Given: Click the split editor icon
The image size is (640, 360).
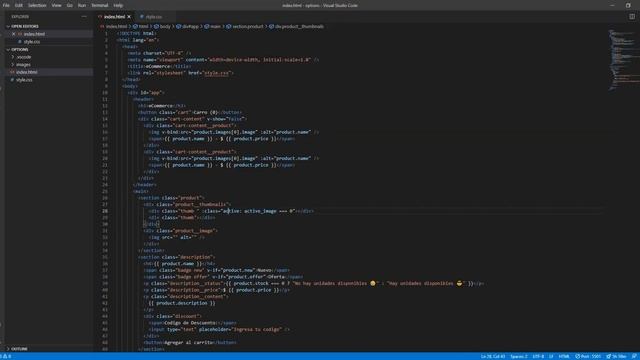Looking at the screenshot, I should coord(631,17).
